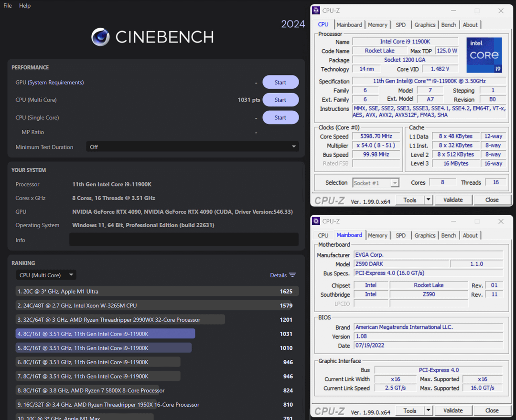Image resolution: width=516 pixels, height=420 pixels.
Task: Click the Core Speed 5398.70 MHz value
Action: click(376, 136)
